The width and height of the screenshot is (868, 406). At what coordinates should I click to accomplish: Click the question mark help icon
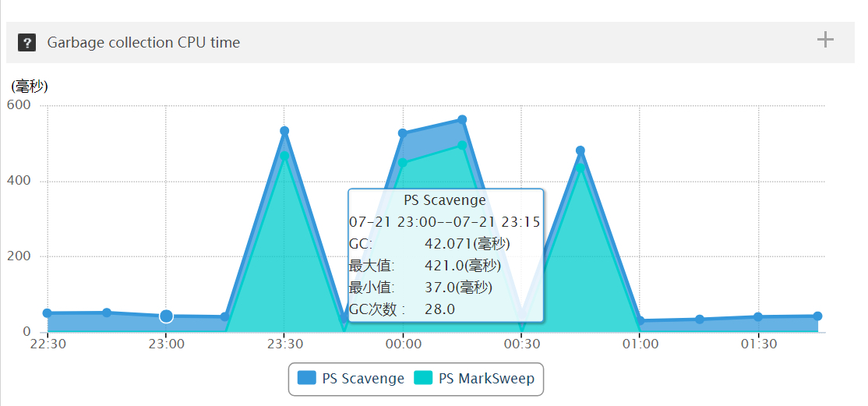27,43
